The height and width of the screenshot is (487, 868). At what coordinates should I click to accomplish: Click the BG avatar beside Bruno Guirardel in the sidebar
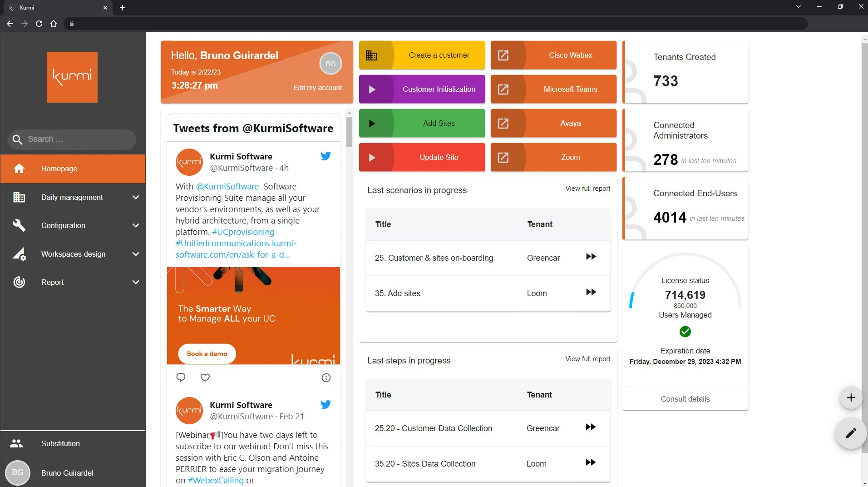[x=18, y=472]
